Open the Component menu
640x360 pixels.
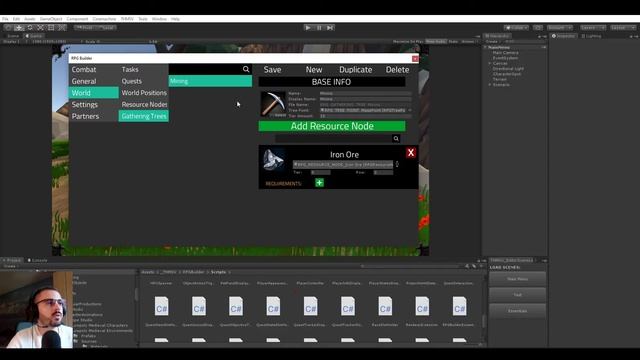pos(77,19)
